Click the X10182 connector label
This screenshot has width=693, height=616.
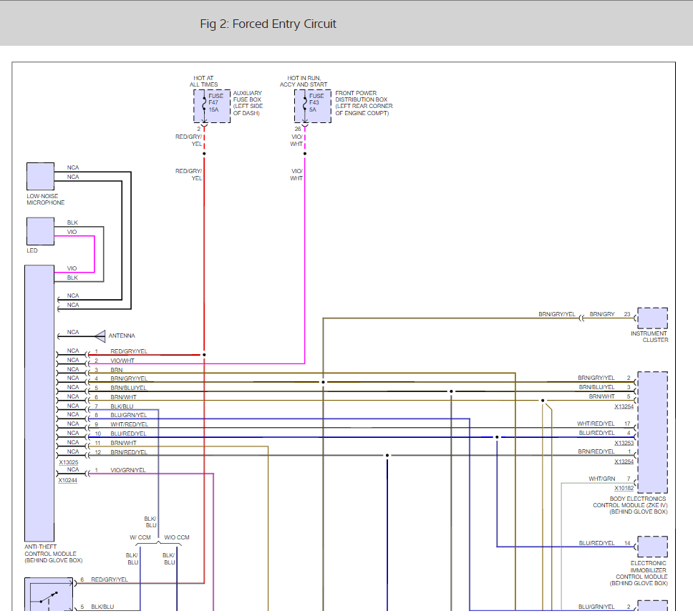pos(624,488)
